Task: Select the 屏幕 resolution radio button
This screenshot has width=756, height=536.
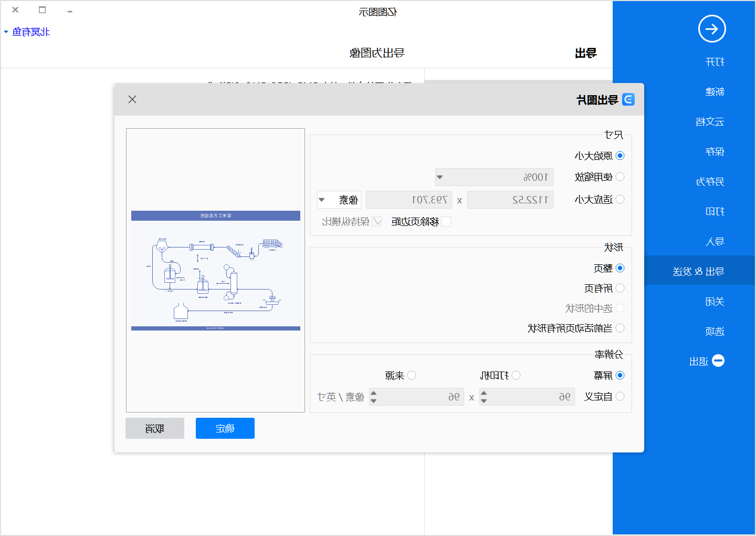Action: [x=620, y=375]
